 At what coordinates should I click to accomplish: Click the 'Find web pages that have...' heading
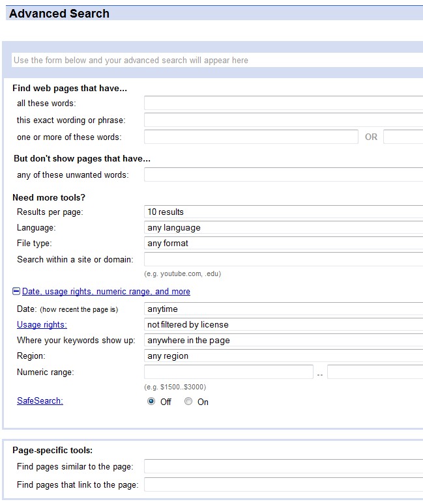pyautogui.click(x=70, y=88)
